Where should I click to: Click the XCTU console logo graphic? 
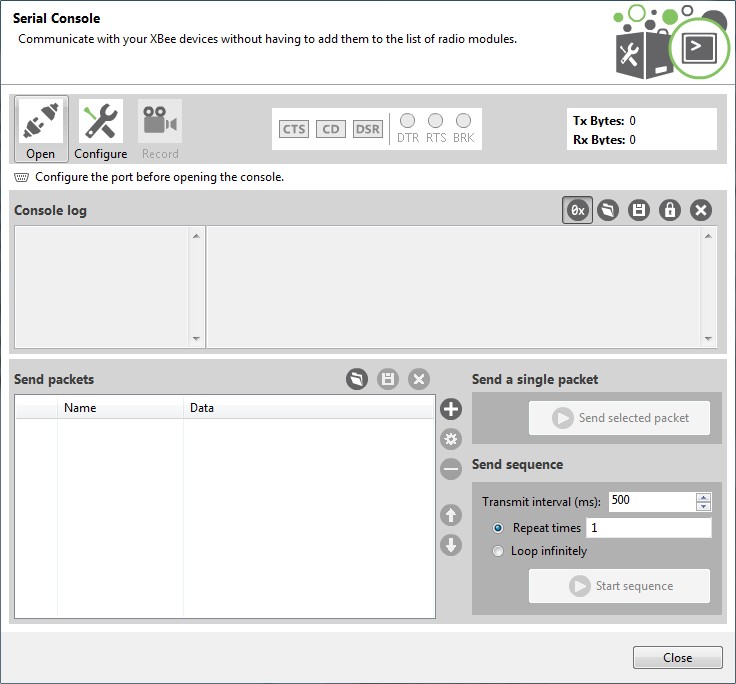point(672,42)
